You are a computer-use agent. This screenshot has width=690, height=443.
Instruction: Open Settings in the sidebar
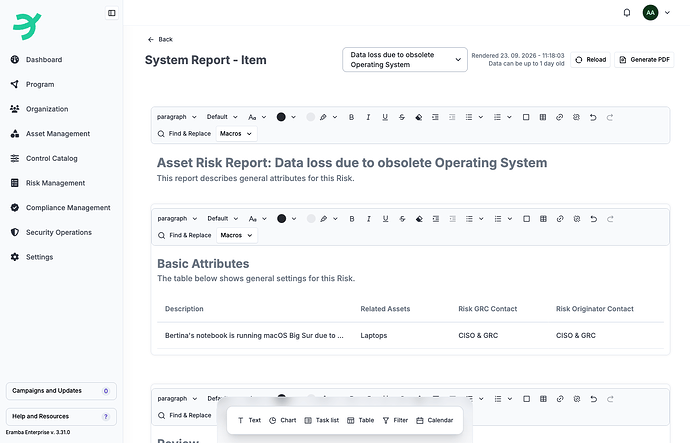pyautogui.click(x=39, y=257)
